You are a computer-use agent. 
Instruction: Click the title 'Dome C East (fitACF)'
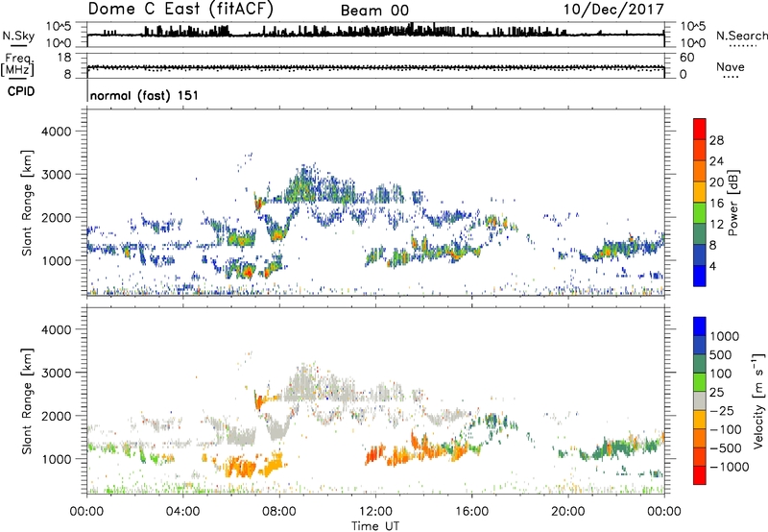pos(180,10)
